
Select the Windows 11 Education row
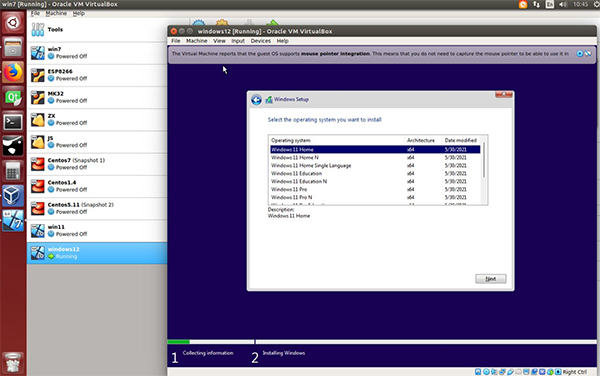[375, 174]
